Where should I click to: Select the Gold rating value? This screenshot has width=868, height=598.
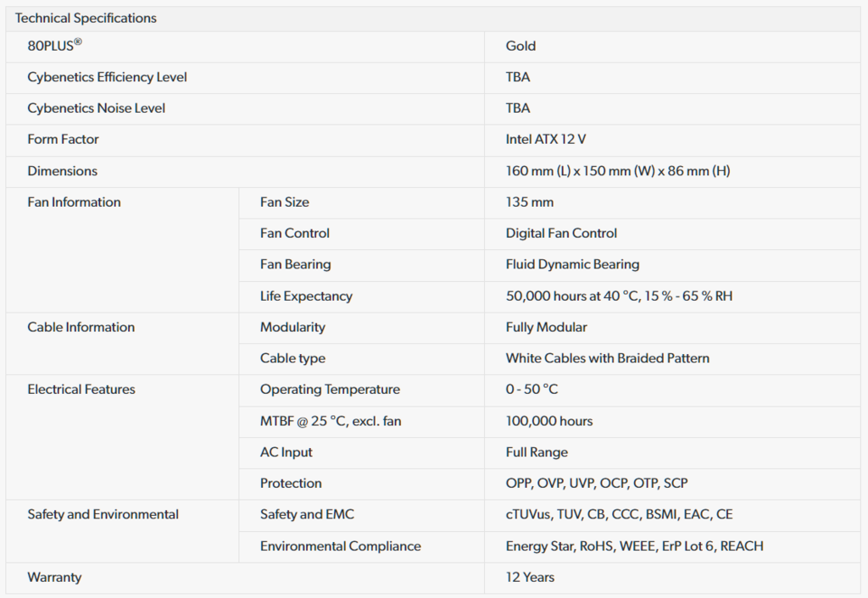click(x=520, y=46)
